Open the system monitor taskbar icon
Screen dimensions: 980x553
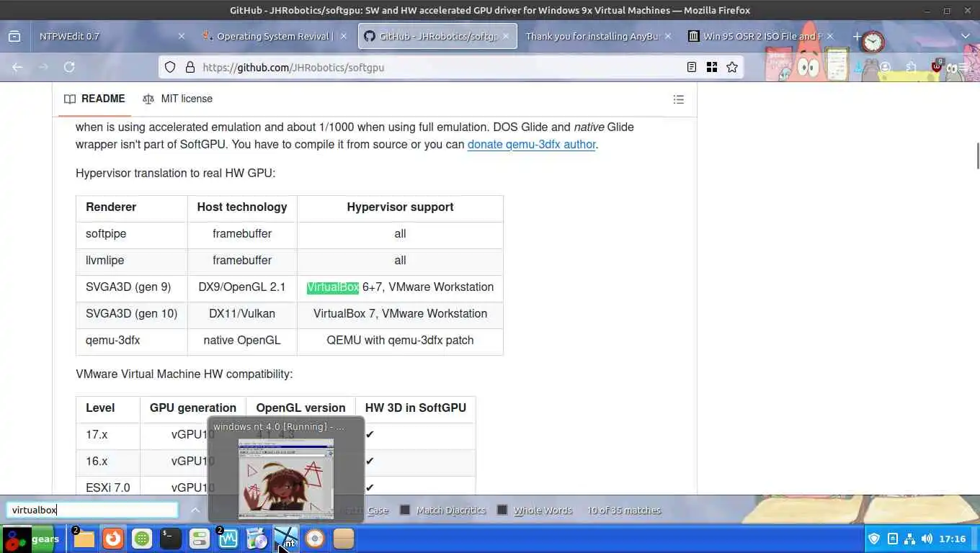click(228, 539)
